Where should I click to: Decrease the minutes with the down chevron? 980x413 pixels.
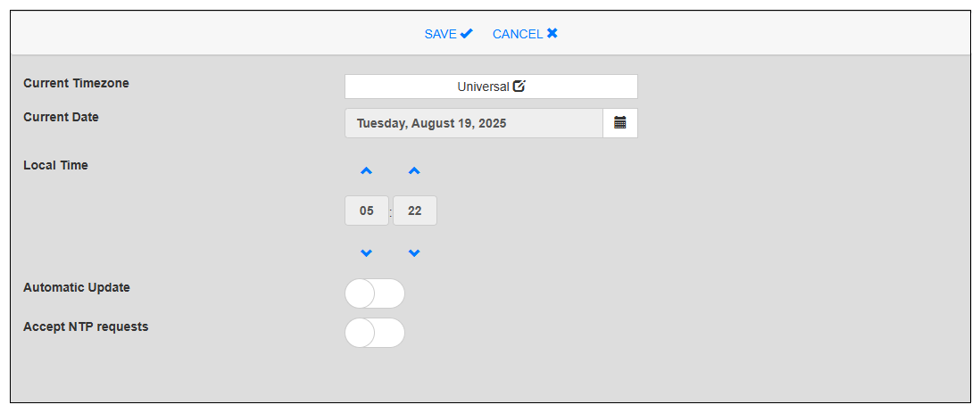click(414, 253)
